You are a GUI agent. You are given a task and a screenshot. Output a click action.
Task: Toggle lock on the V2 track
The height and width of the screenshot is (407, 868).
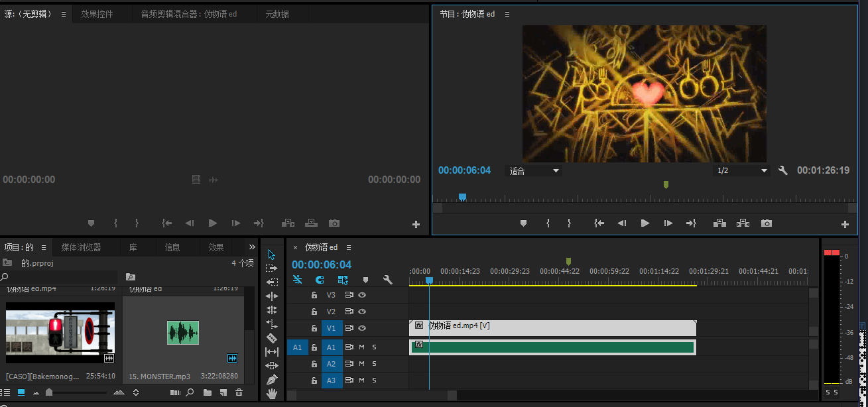click(x=314, y=312)
